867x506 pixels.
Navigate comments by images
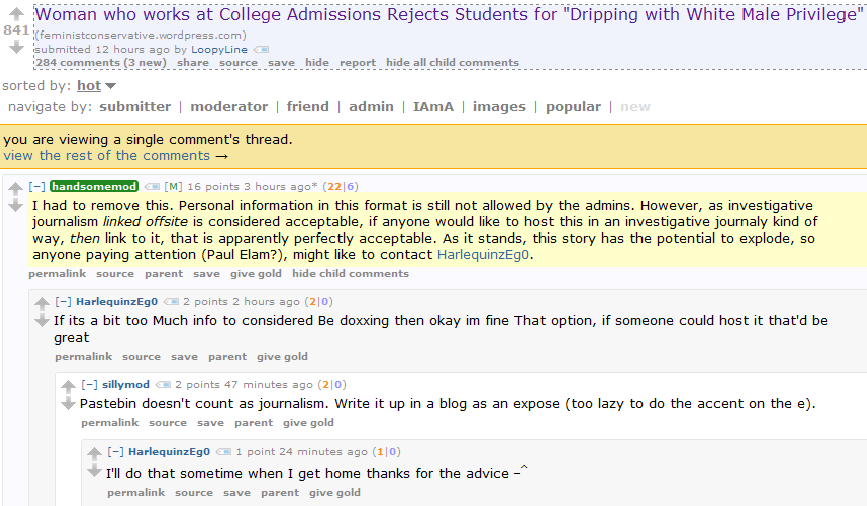[x=499, y=106]
